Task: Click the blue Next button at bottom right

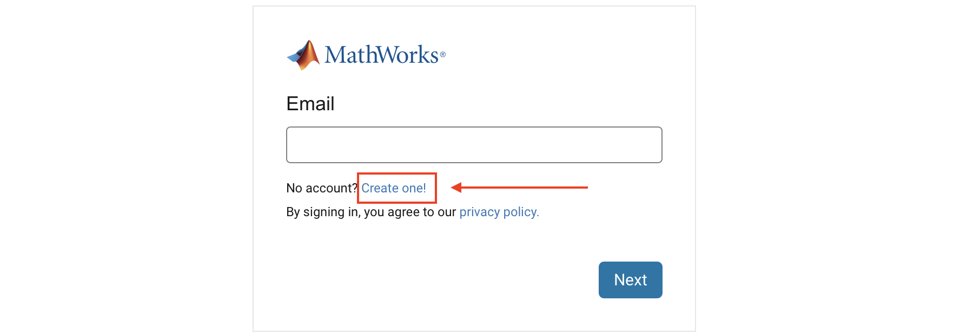Action: pos(630,280)
